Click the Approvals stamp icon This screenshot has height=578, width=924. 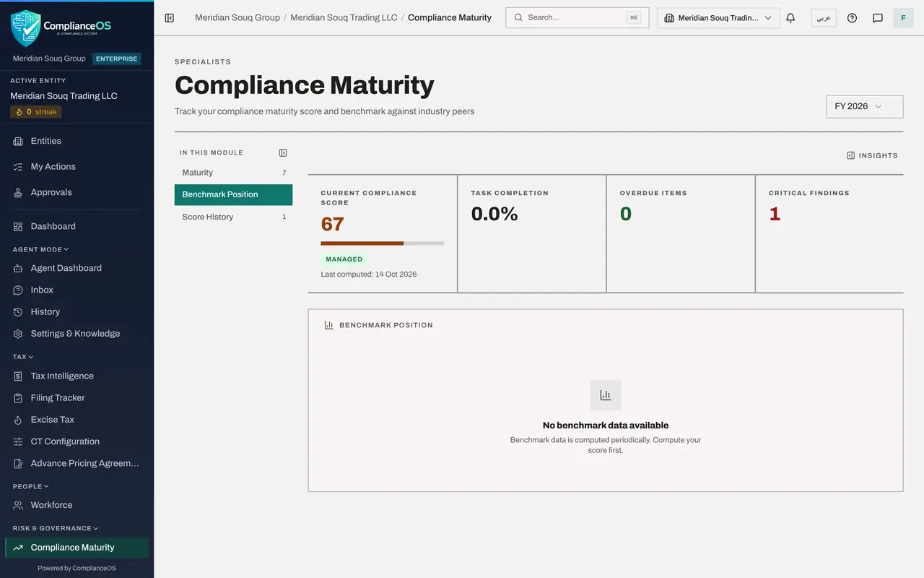(x=18, y=193)
